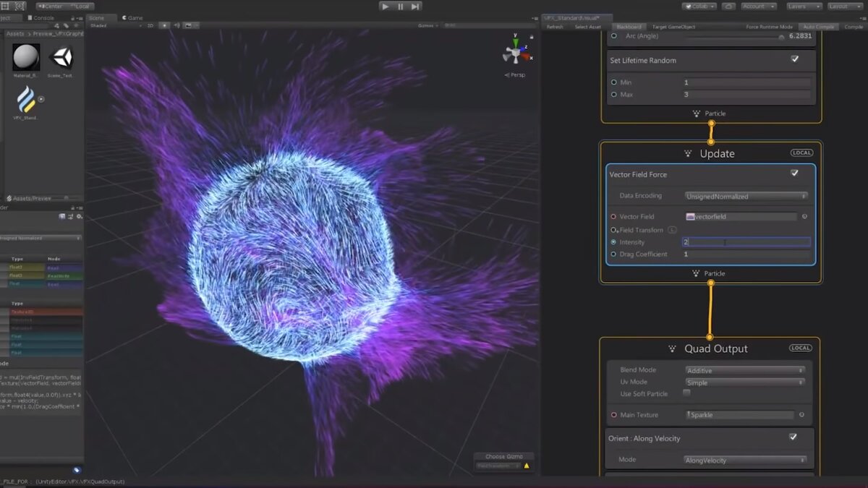Click the Quad Output LOCAL badge
Viewport: 868px width, 488px height.
coord(801,348)
